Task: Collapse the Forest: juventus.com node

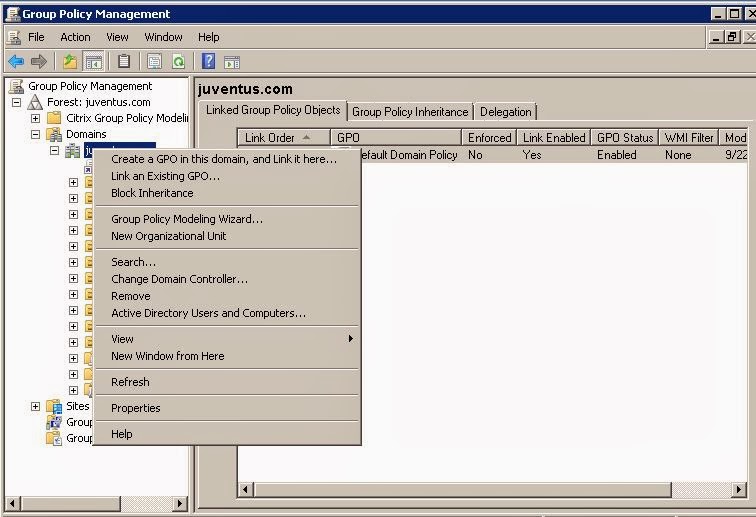Action: 16,102
